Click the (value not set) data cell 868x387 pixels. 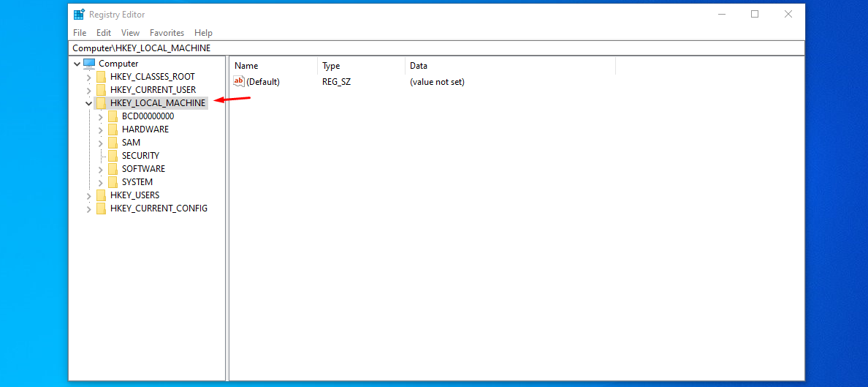(x=437, y=82)
